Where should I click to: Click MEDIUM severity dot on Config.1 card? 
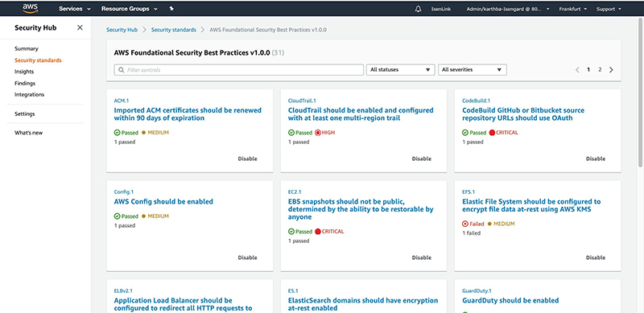tap(144, 216)
